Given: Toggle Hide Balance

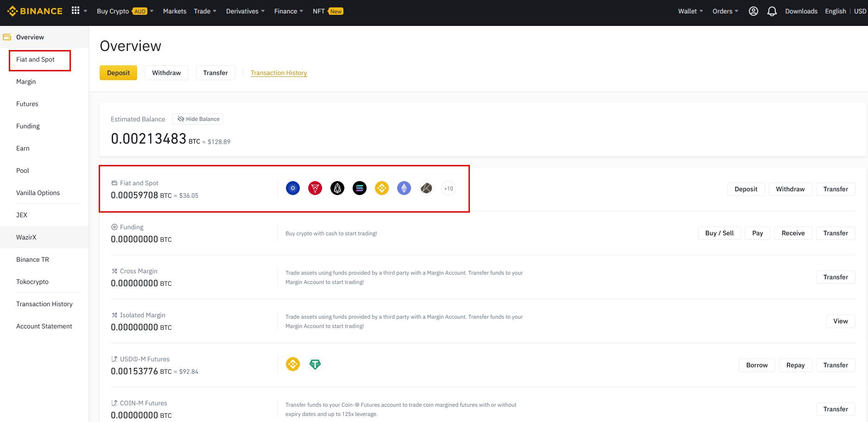Looking at the screenshot, I should point(198,119).
